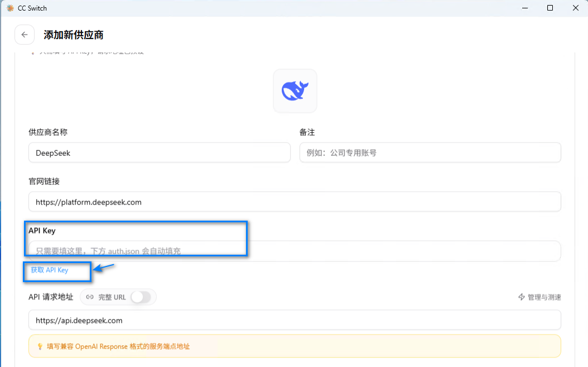The height and width of the screenshot is (367, 588).
Task: Go back using the arrow button
Action: click(x=25, y=35)
